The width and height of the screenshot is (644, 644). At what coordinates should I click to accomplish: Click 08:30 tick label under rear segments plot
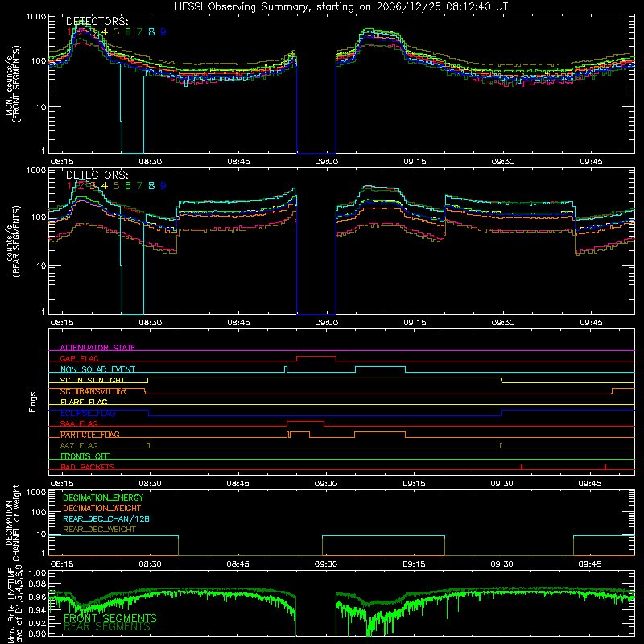point(150,323)
